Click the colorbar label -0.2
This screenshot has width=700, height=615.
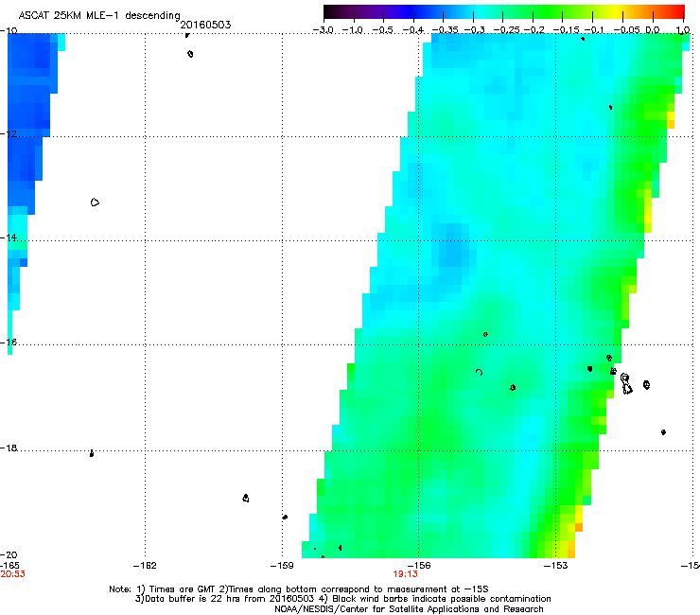pyautogui.click(x=534, y=30)
